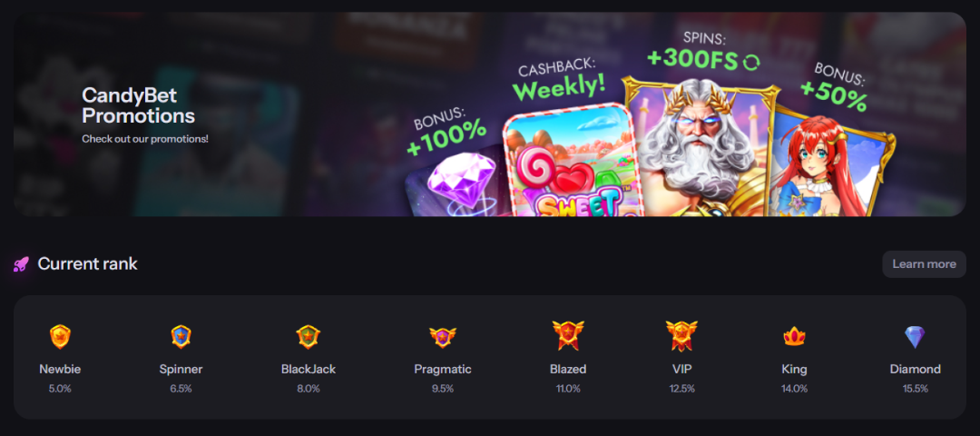Click the King crown icon
The width and height of the screenshot is (980, 436).
[x=794, y=337]
